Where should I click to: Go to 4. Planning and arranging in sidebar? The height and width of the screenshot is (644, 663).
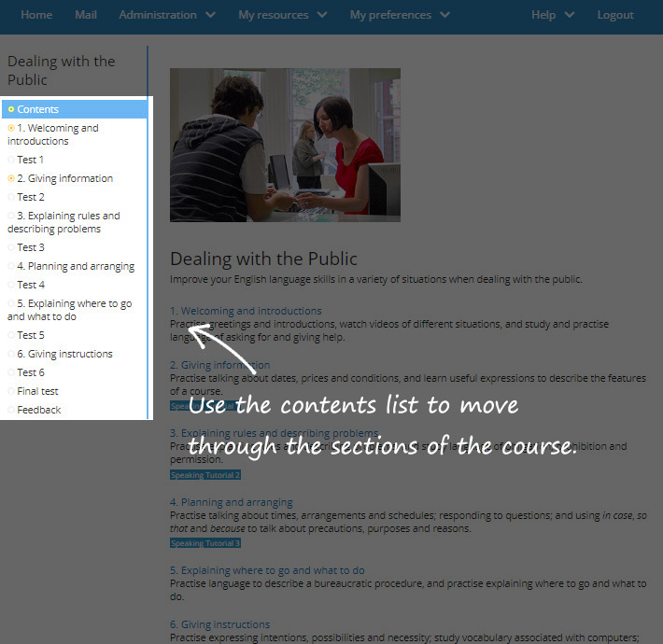75,266
